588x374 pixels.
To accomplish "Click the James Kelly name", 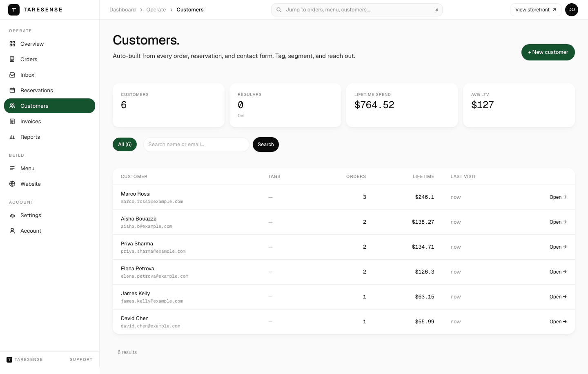I will coord(135,294).
